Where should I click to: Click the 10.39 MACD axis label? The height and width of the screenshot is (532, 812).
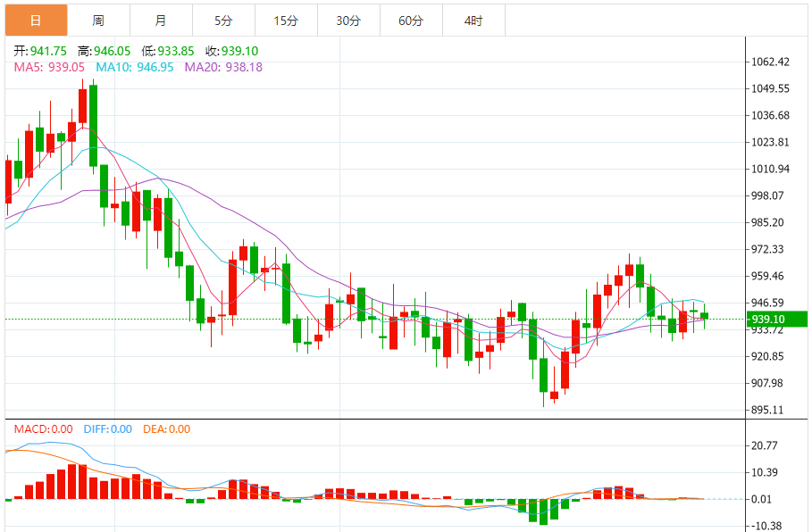click(x=765, y=472)
